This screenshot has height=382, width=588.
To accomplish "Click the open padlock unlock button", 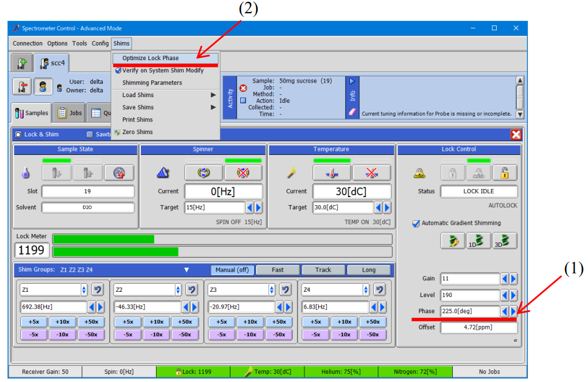I will 504,172.
